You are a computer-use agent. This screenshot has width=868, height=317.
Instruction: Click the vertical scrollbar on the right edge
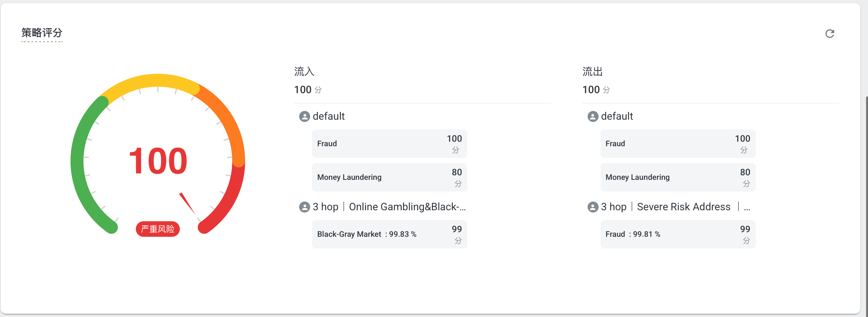866,202
